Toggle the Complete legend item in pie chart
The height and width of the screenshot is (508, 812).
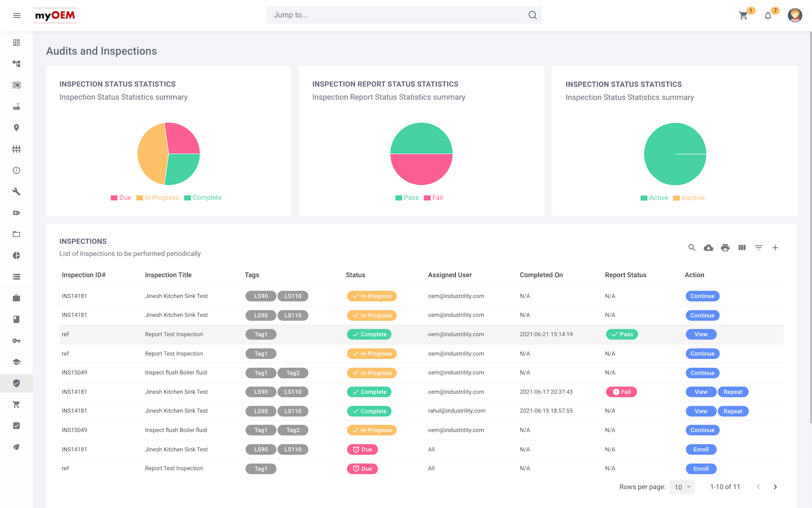203,197
